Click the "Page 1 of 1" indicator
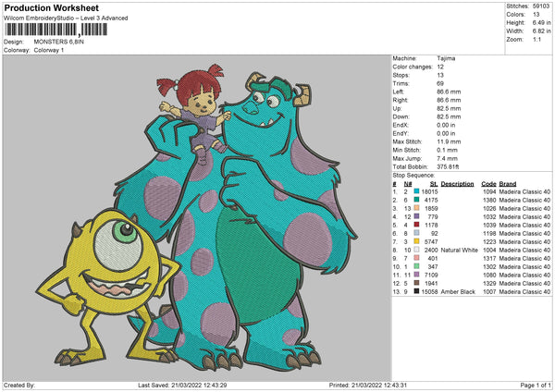Screen dimensions: 555x392 click(536, 385)
